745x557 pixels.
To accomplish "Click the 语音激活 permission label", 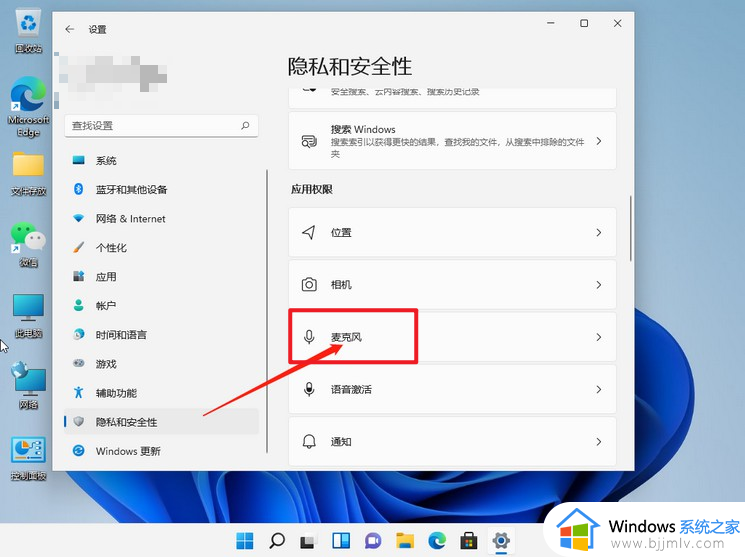I will pyautogui.click(x=351, y=389).
